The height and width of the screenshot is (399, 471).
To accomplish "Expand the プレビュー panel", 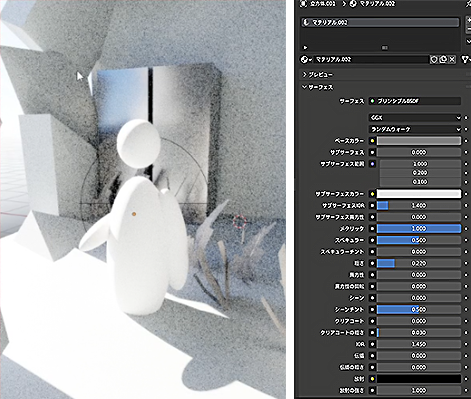I will click(317, 75).
